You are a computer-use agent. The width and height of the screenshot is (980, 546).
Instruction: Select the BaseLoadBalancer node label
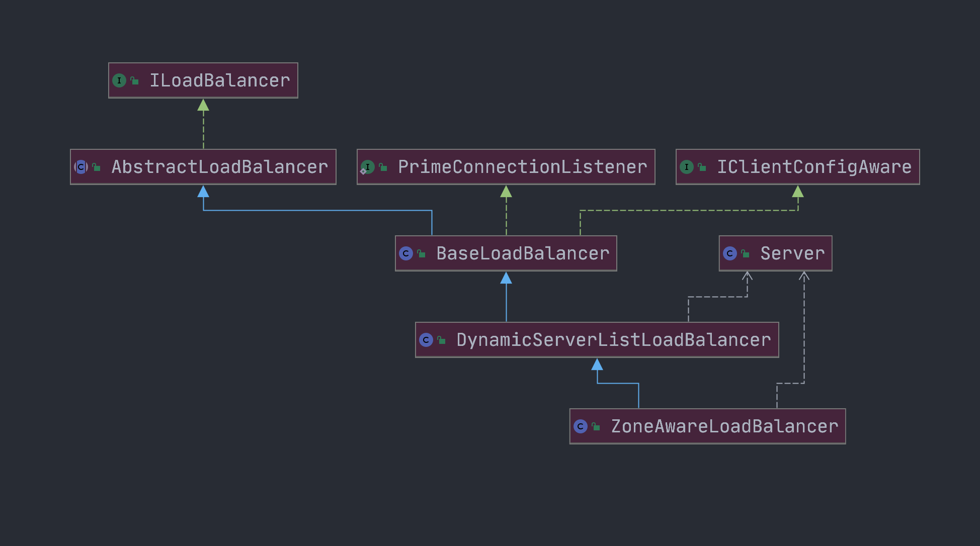[x=523, y=253]
